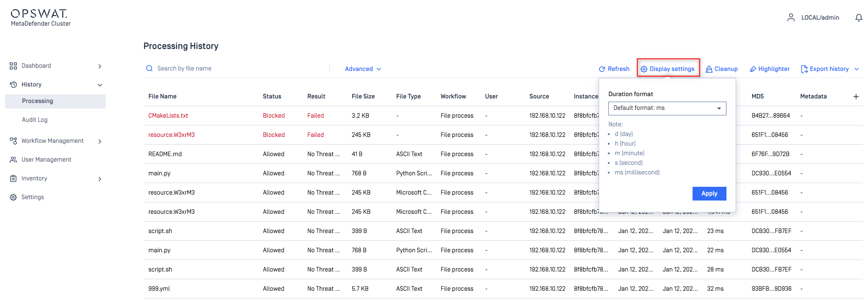Open the Cleanup tool
This screenshot has width=868, height=304.
click(x=721, y=69)
